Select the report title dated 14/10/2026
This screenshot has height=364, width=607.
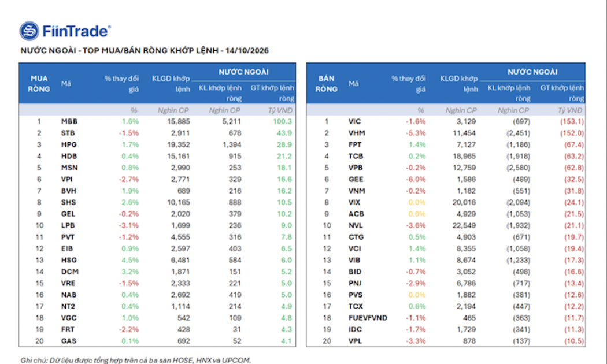click(x=145, y=51)
